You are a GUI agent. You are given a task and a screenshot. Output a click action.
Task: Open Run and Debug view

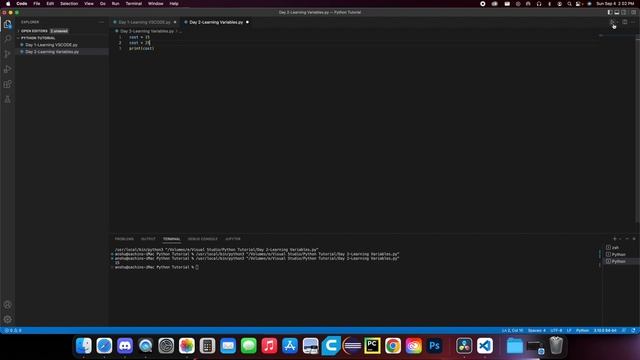[7, 69]
